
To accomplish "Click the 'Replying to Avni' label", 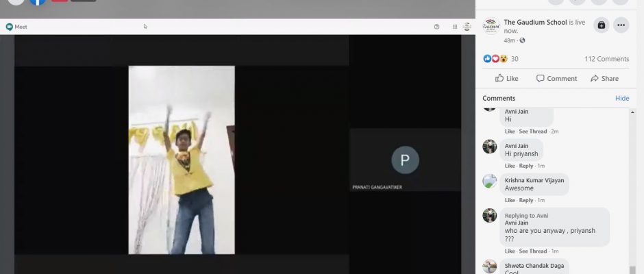I will click(527, 216).
